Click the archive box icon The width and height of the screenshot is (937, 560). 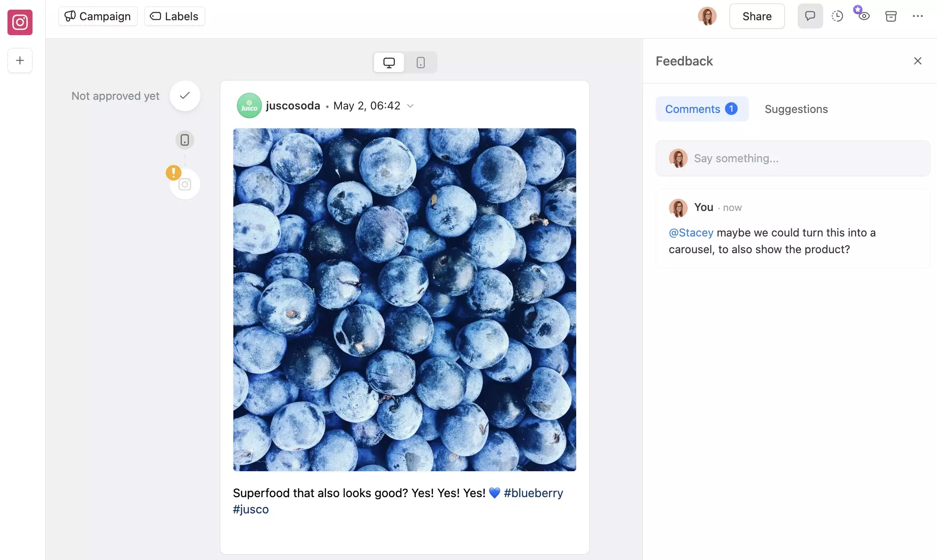click(x=891, y=16)
